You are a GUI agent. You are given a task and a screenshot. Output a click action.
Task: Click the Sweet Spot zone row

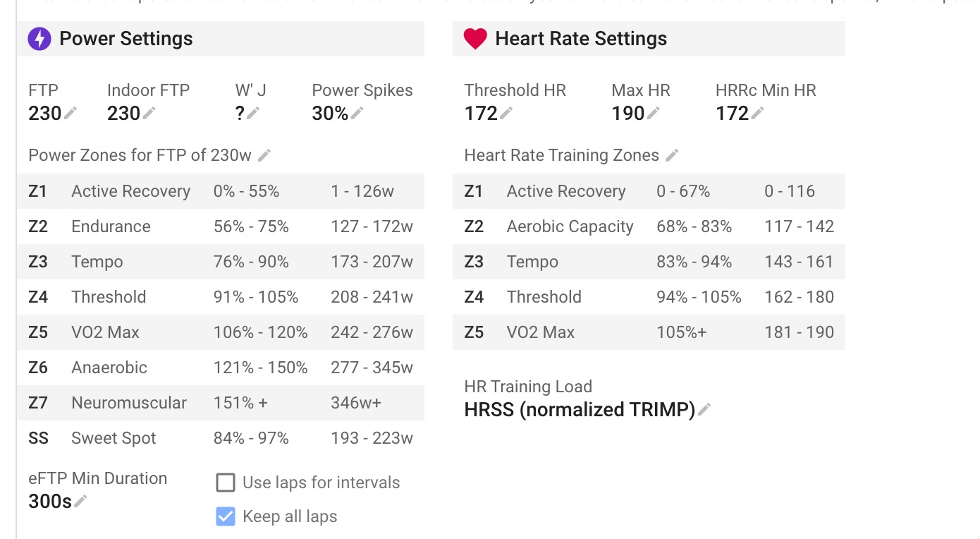click(220, 438)
